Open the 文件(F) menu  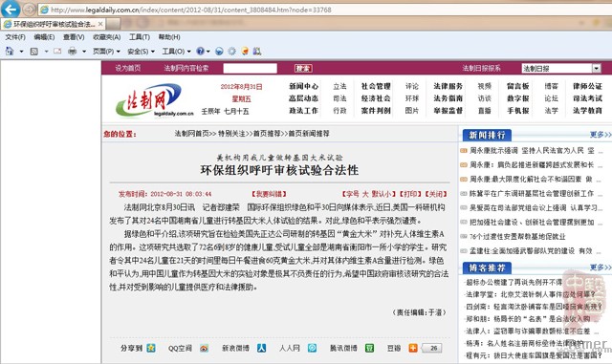(15, 37)
